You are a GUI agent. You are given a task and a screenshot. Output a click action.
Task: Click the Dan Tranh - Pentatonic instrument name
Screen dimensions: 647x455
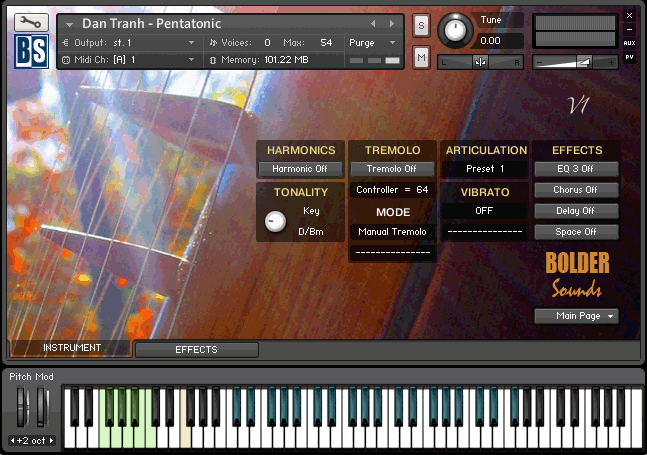151,24
